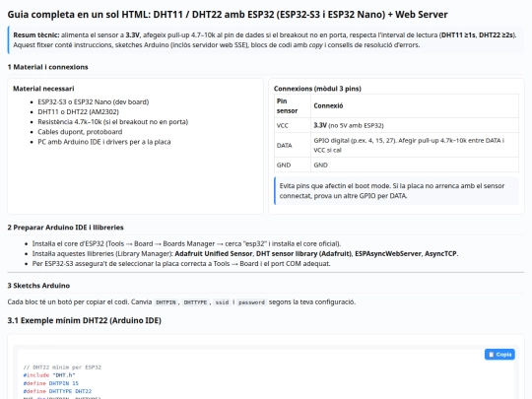Click the code line '#define DHTTYPE DHT22'

57,391
